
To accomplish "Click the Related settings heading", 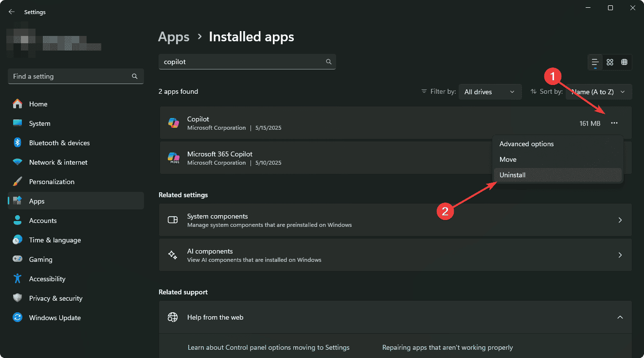I will [x=183, y=195].
